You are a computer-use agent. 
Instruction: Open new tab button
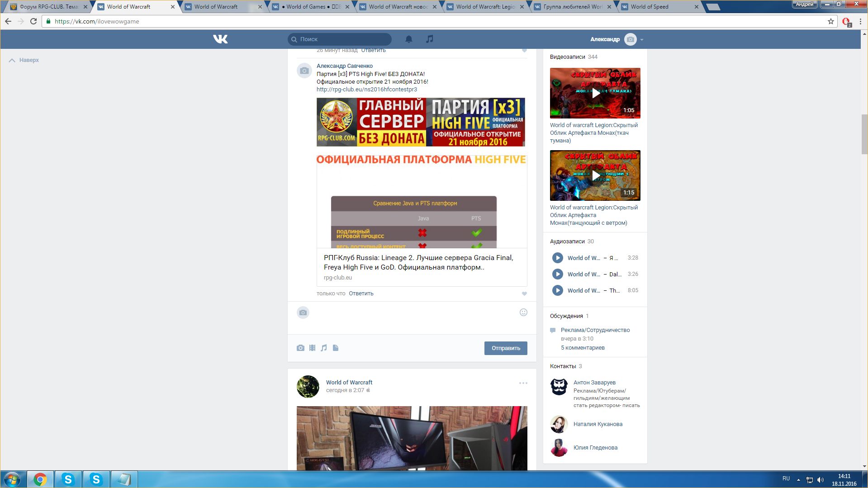pos(713,7)
